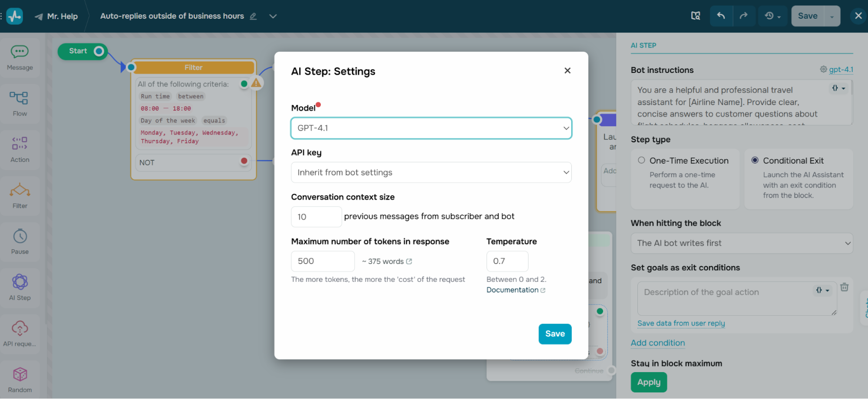Select the Conditional Exit option
Screen dimensions: 868x399
click(755, 160)
